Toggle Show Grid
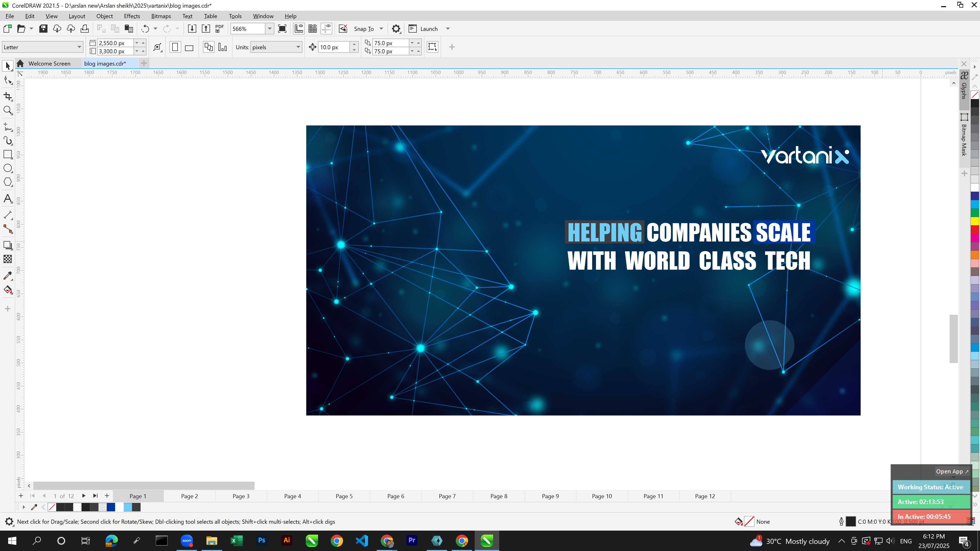 (x=313, y=29)
